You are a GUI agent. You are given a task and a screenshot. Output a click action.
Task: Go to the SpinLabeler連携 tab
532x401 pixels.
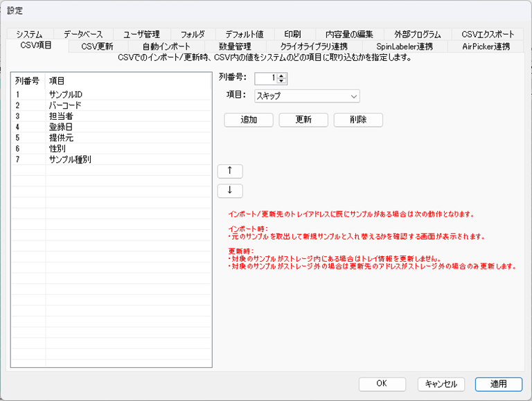(405, 46)
